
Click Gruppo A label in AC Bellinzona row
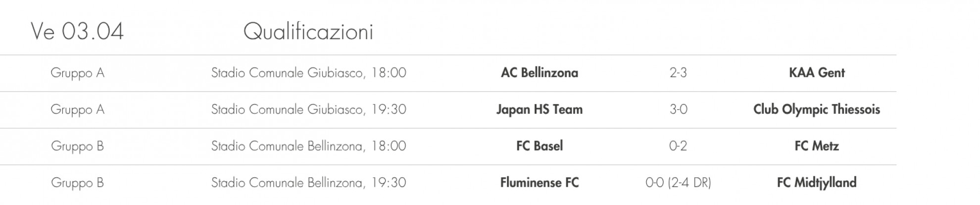pyautogui.click(x=77, y=73)
